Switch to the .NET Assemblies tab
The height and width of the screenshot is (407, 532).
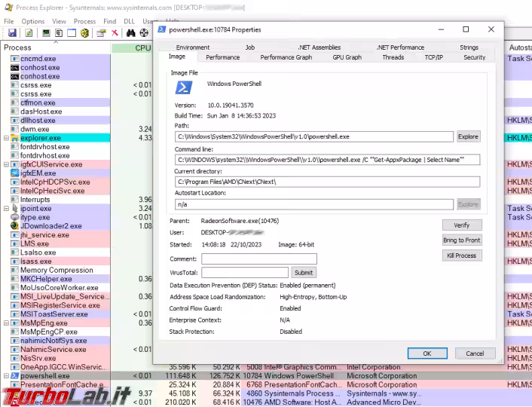[319, 47]
